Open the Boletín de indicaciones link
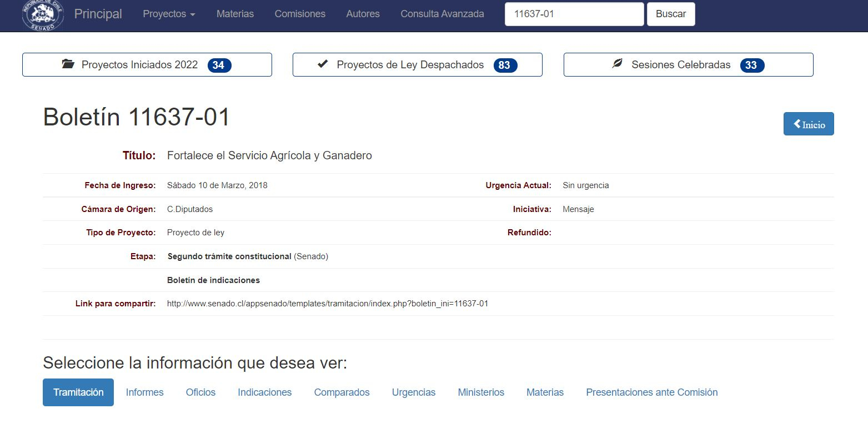 pyautogui.click(x=213, y=280)
